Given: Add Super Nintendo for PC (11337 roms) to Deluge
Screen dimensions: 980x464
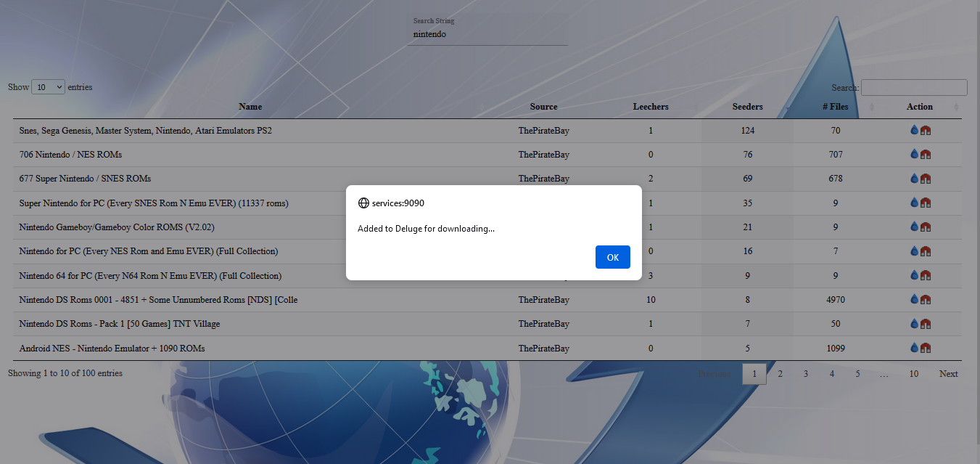Looking at the screenshot, I should [x=915, y=203].
